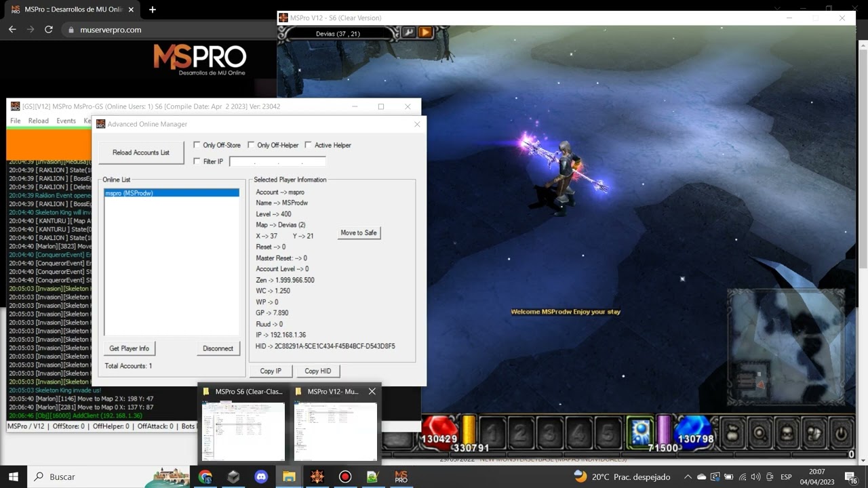
Task: Select skill slot 3 in the game bar
Action: (x=551, y=433)
